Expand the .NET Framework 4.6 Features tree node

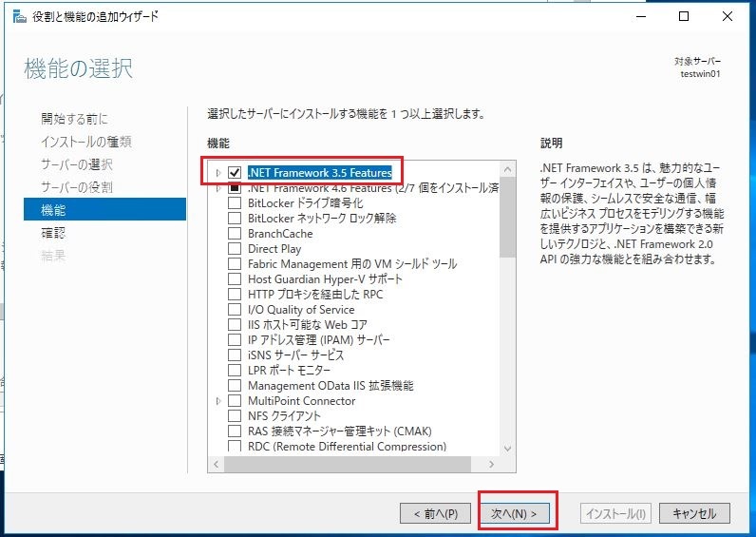(217, 187)
